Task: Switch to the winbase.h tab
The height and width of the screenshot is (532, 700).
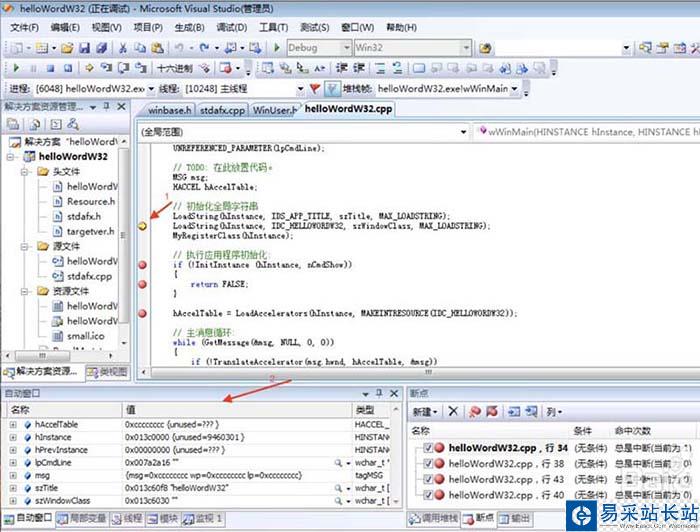Action: point(169,110)
